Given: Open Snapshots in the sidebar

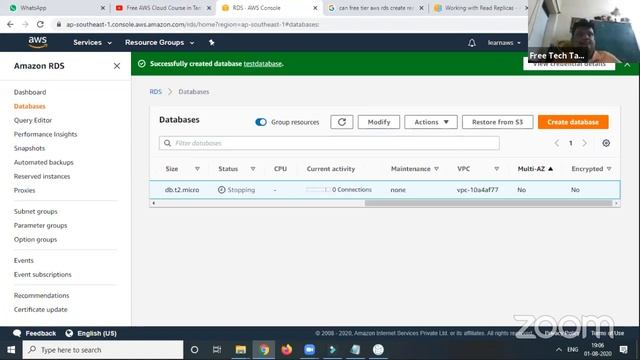Looking at the screenshot, I should [29, 148].
